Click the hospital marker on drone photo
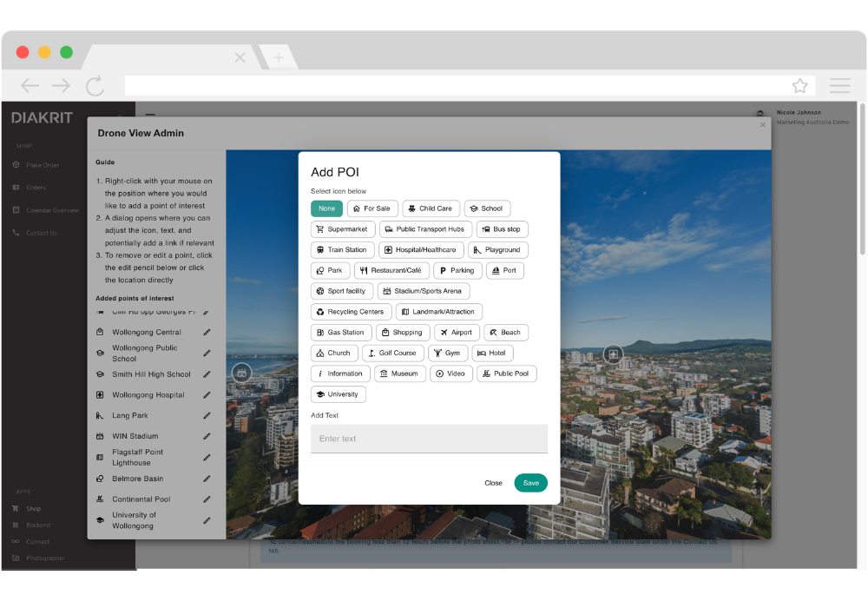The height and width of the screenshot is (608, 868). (x=614, y=354)
